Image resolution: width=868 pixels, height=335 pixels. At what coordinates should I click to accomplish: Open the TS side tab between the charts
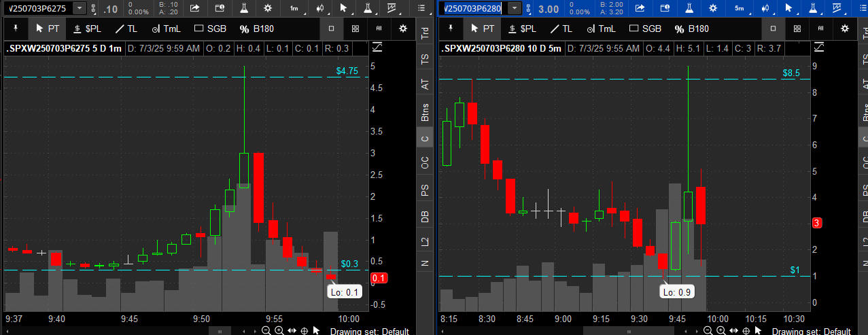pyautogui.click(x=425, y=59)
